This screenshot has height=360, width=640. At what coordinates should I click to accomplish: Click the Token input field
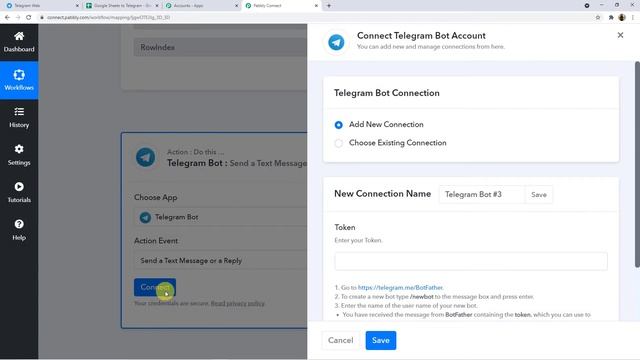[x=471, y=261]
